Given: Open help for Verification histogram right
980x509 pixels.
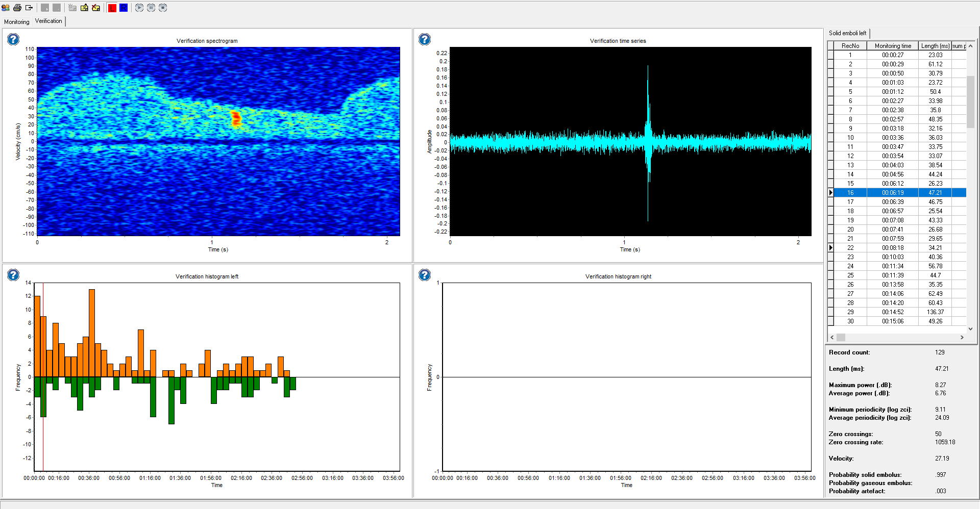Looking at the screenshot, I should [425, 275].
